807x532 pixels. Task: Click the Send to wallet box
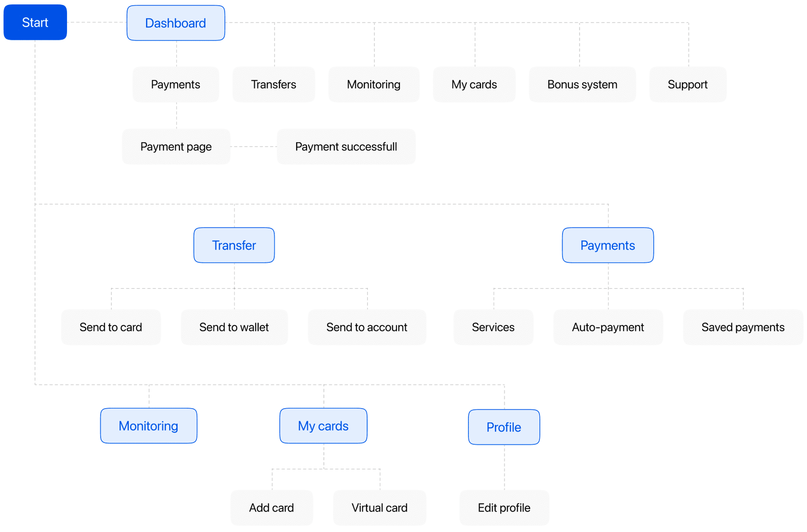[x=234, y=327]
